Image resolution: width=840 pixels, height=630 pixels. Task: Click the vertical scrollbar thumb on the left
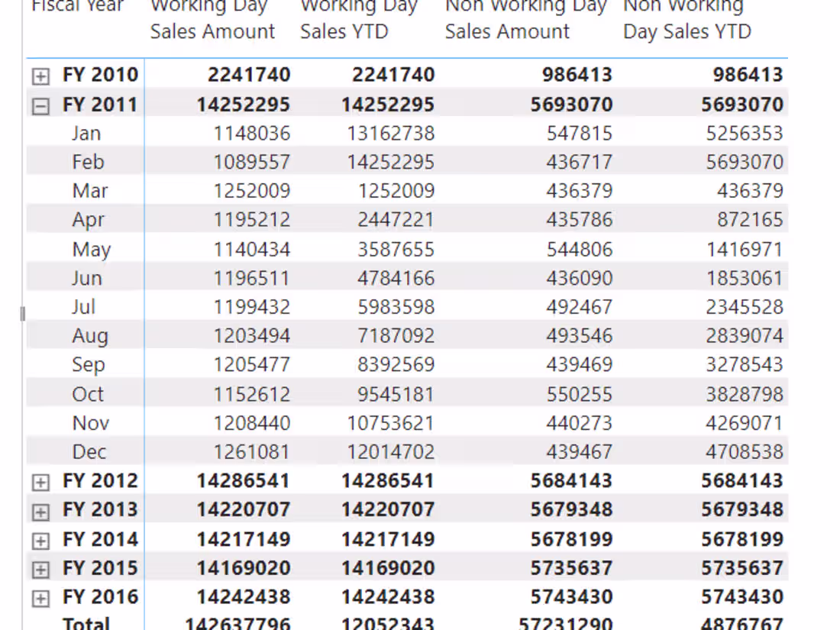[x=22, y=313]
